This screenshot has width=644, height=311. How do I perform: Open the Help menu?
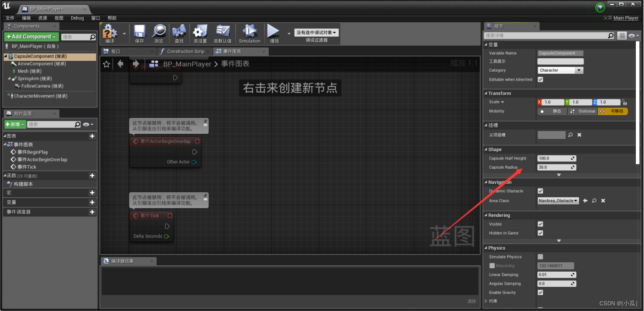tap(112, 18)
